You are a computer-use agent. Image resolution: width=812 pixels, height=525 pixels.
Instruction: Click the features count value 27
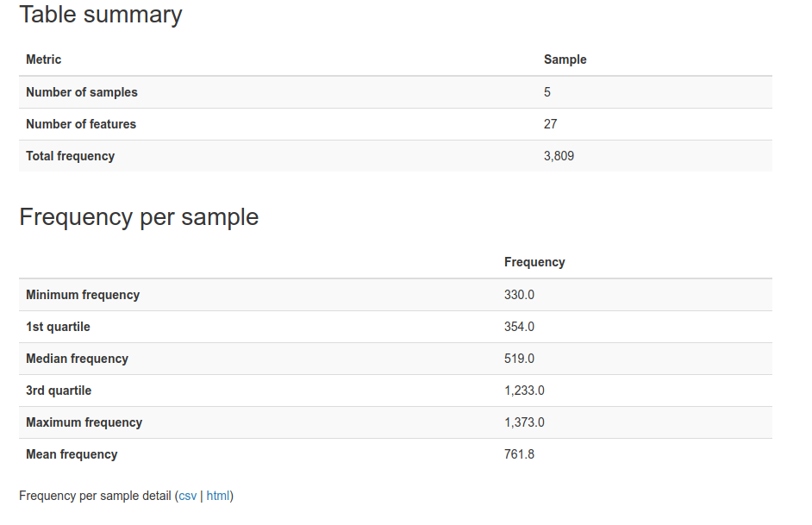point(551,124)
